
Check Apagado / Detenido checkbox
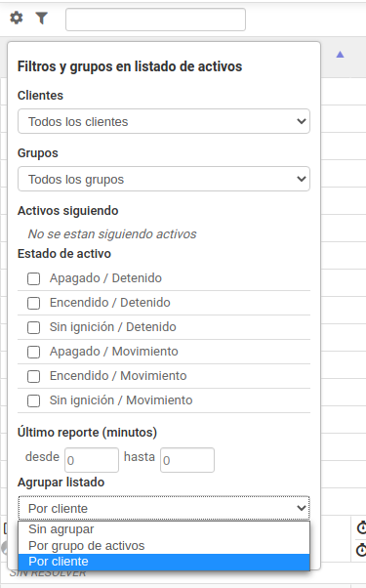point(34,278)
